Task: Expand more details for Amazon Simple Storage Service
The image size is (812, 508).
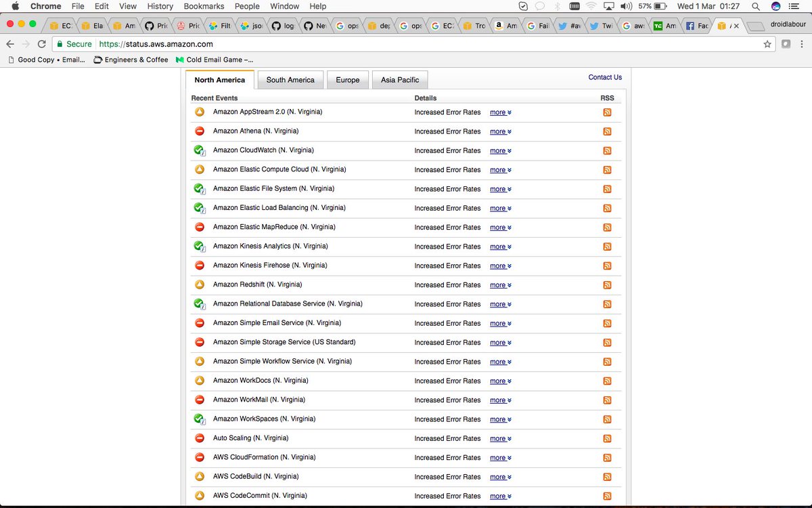Action: tap(500, 343)
